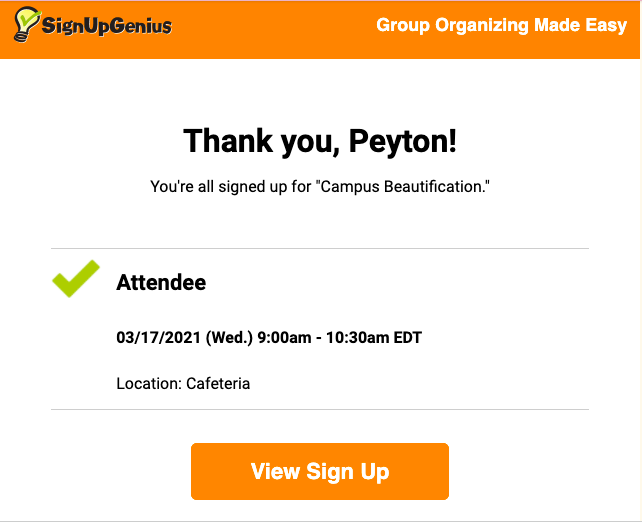Image resolution: width=642 pixels, height=526 pixels.
Task: Select the "Thank you, Peyton!" heading
Action: coord(320,141)
